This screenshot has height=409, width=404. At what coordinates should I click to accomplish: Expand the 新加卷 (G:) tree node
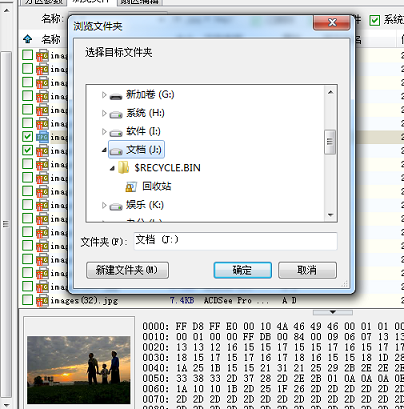click(x=104, y=95)
